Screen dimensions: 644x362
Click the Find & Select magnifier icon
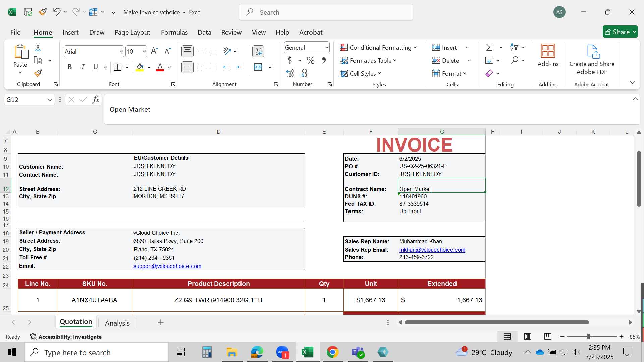coord(514,60)
